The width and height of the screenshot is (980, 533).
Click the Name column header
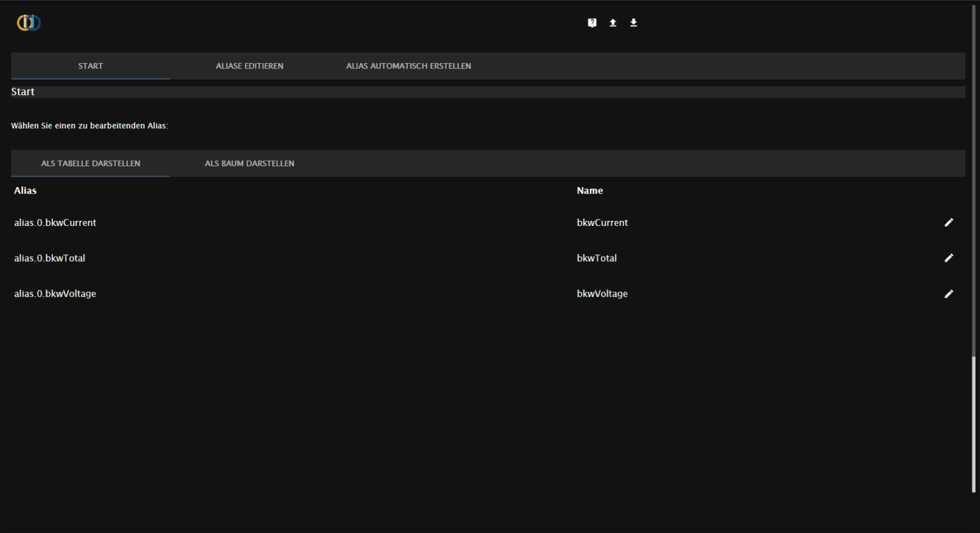(590, 190)
